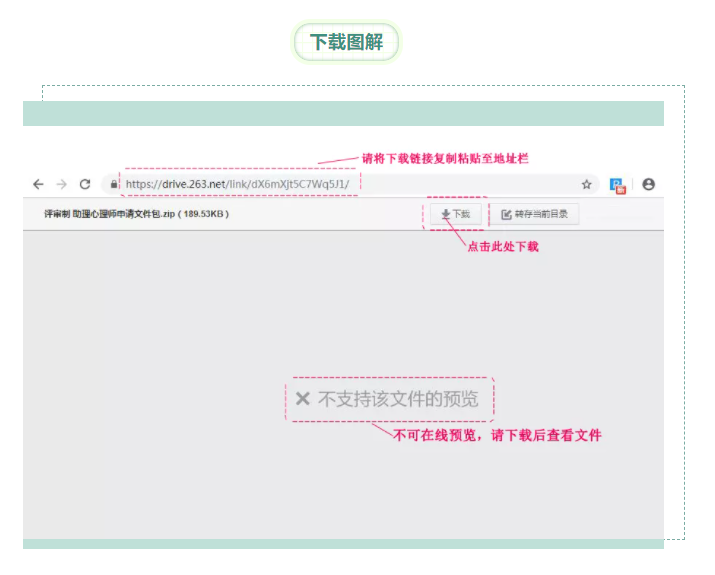Click the 下载图解 heading badge
The width and height of the screenshot is (715, 575).
coord(347,42)
